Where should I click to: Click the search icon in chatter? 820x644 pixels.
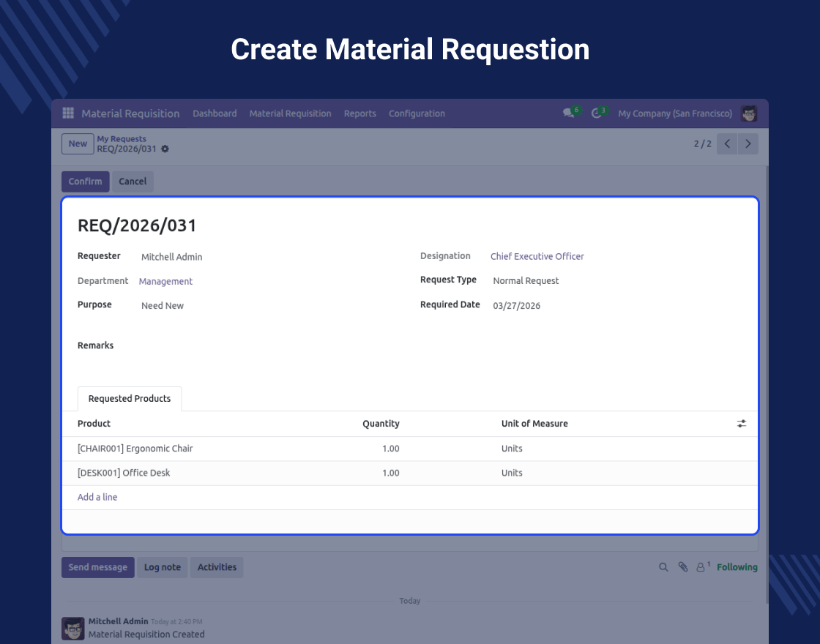pyautogui.click(x=663, y=567)
